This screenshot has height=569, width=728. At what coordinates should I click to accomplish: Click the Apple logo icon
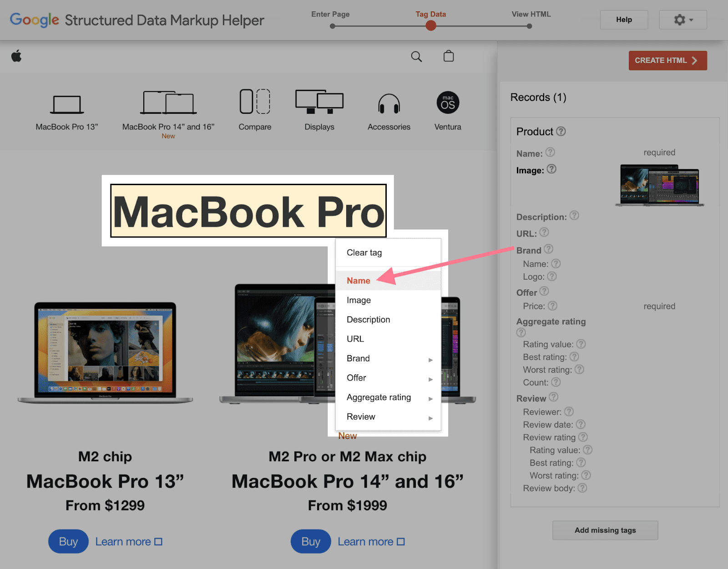tap(16, 56)
